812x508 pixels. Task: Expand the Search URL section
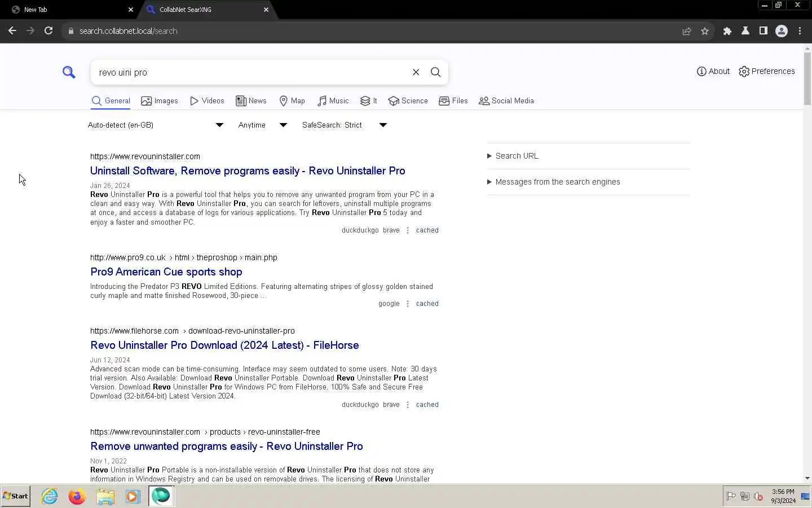[513, 156]
